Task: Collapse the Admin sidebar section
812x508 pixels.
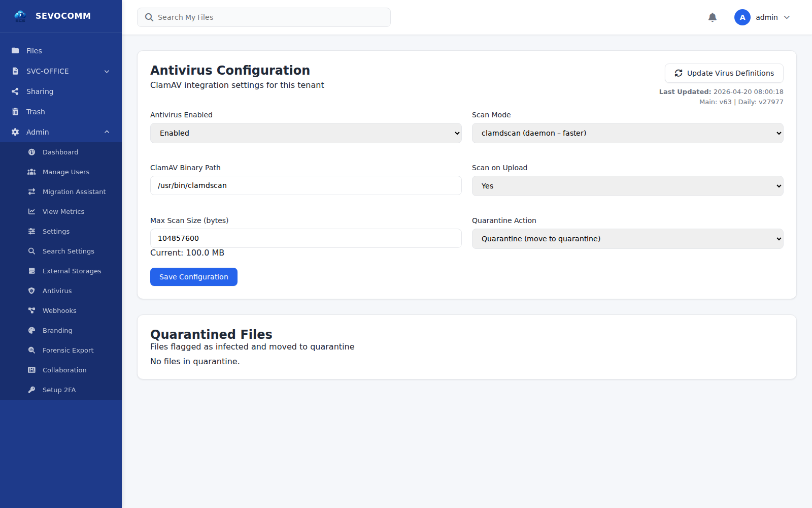Action: (61, 132)
